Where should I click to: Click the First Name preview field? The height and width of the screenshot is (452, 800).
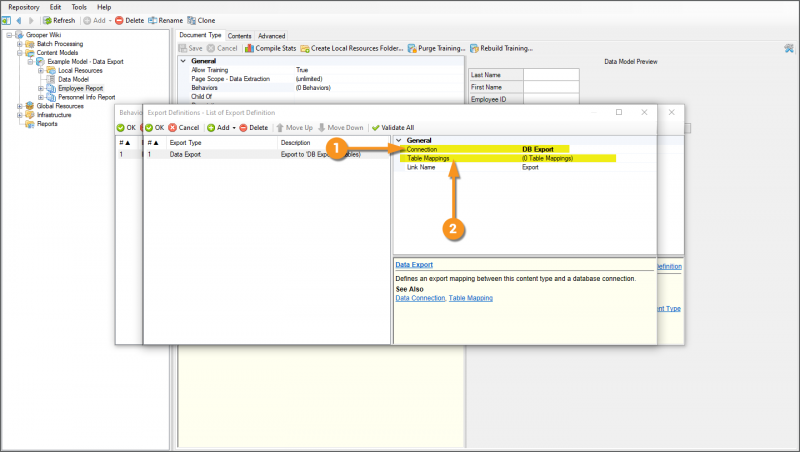551,87
